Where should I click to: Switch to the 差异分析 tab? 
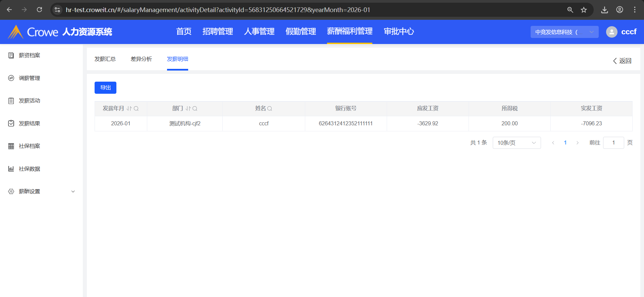141,59
